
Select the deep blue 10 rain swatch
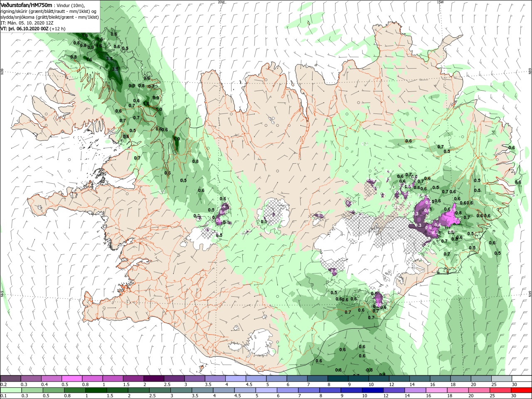[372, 390]
